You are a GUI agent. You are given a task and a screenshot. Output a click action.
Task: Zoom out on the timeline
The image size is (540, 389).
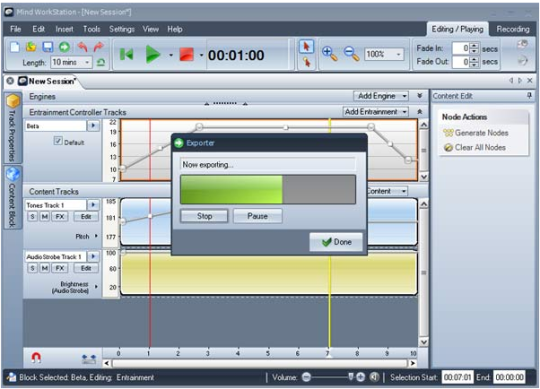tap(351, 54)
